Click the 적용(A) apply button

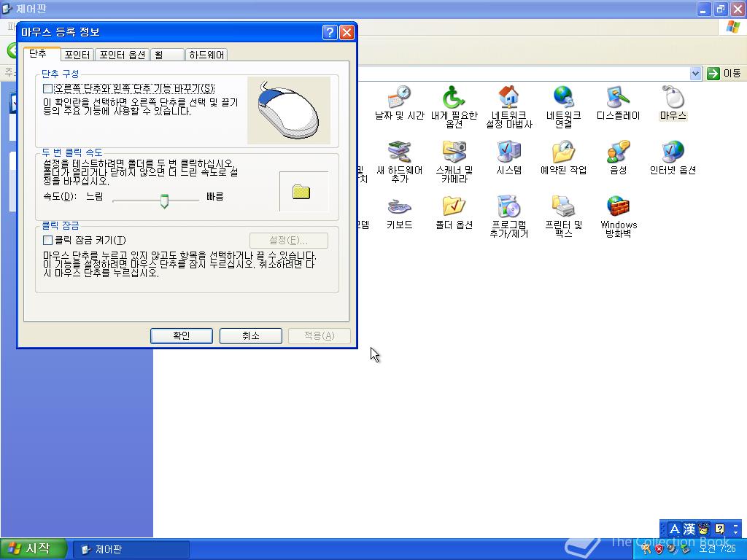320,335
